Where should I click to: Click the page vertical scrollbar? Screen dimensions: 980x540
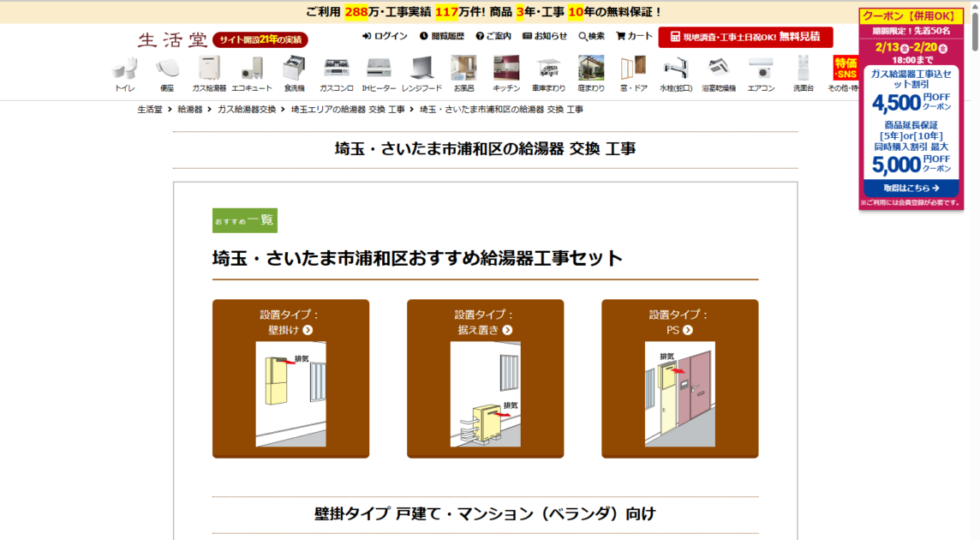(x=973, y=257)
